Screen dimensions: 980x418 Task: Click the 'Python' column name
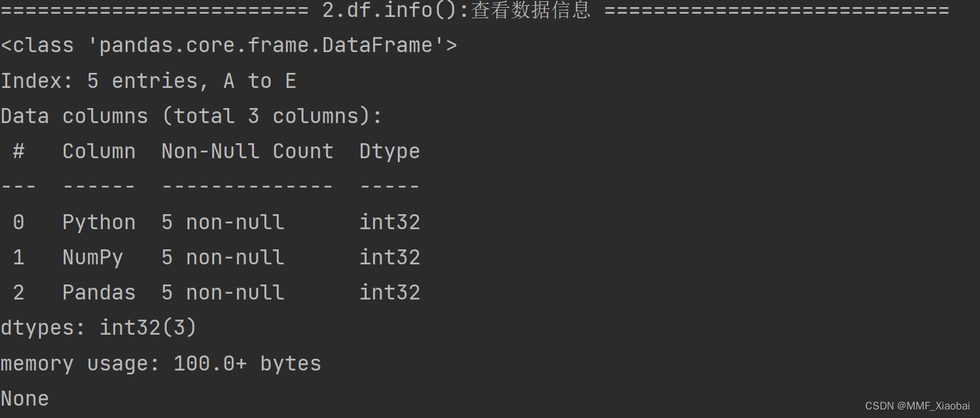click(x=99, y=223)
